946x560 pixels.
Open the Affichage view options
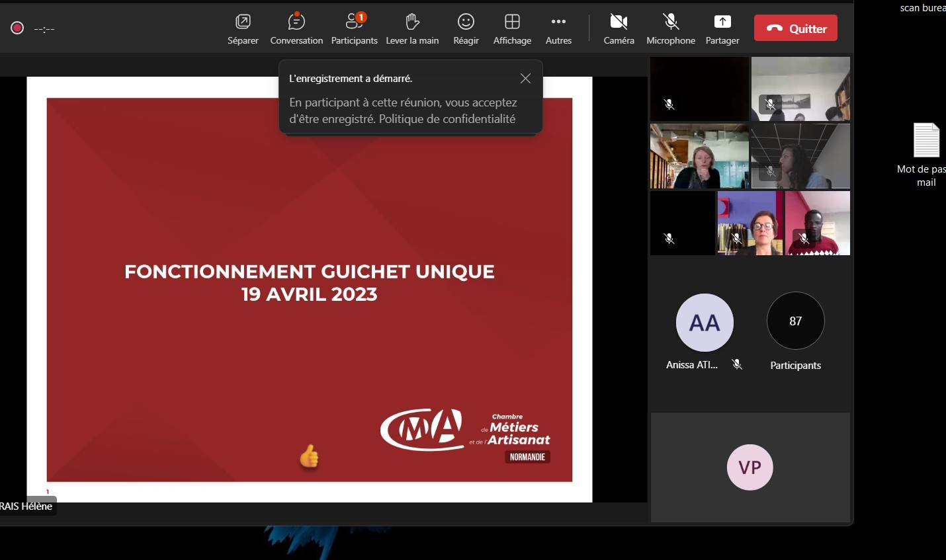click(512, 29)
